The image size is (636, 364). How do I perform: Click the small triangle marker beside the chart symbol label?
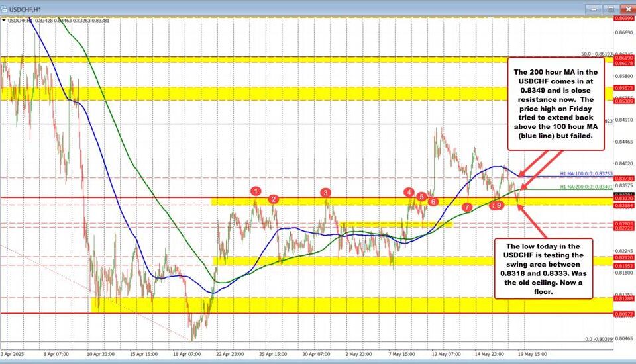tap(5, 20)
